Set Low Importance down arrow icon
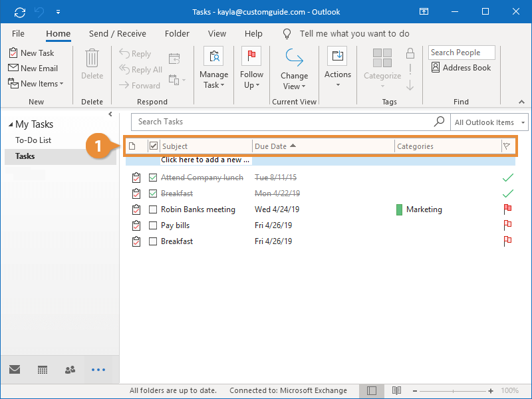The image size is (532, 399). [x=410, y=85]
